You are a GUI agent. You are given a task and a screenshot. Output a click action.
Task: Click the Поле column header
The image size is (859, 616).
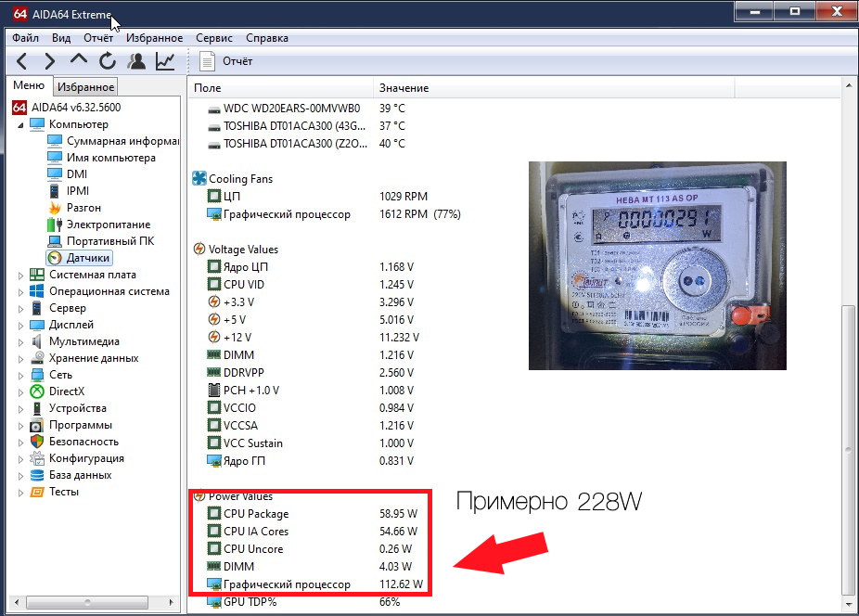(x=281, y=88)
